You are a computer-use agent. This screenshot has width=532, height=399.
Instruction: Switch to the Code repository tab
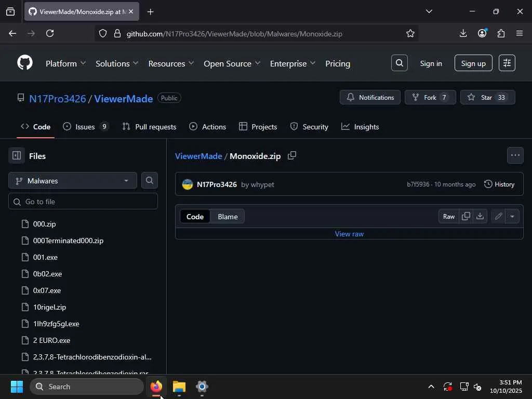[36, 127]
